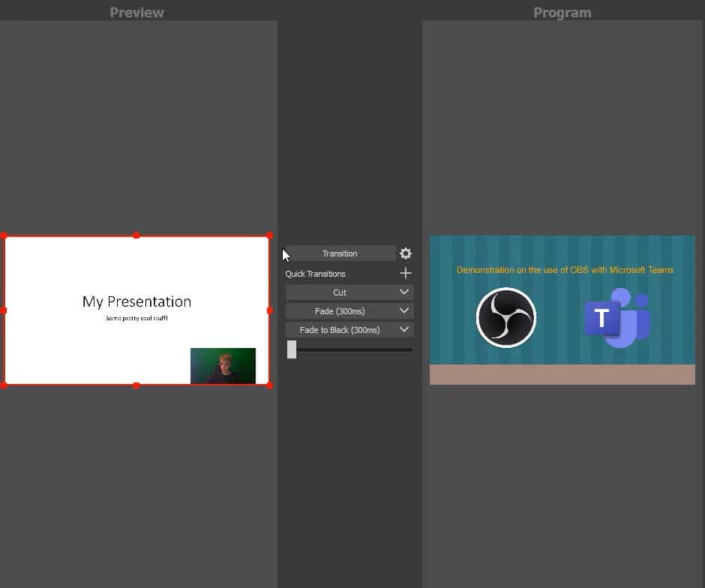Click the Preview heading label
The height and width of the screenshot is (588, 705).
click(136, 13)
